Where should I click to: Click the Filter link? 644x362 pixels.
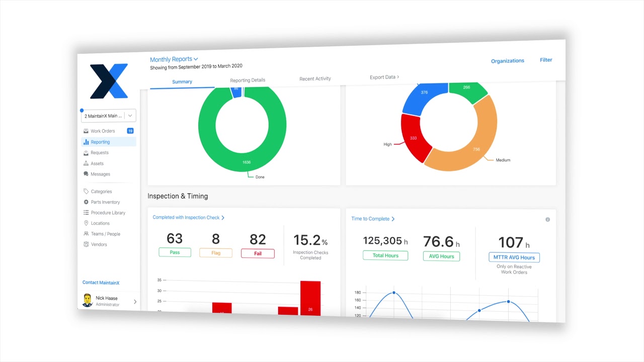pos(546,60)
